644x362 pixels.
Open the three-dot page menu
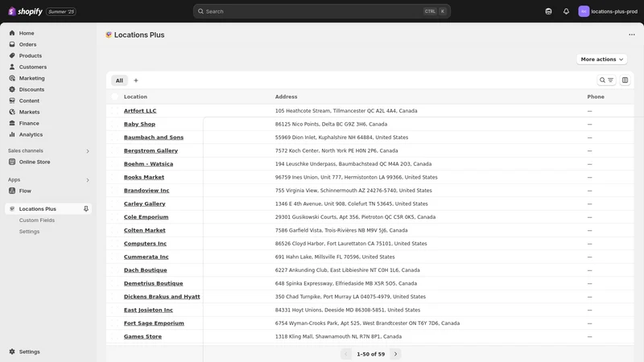point(632,35)
